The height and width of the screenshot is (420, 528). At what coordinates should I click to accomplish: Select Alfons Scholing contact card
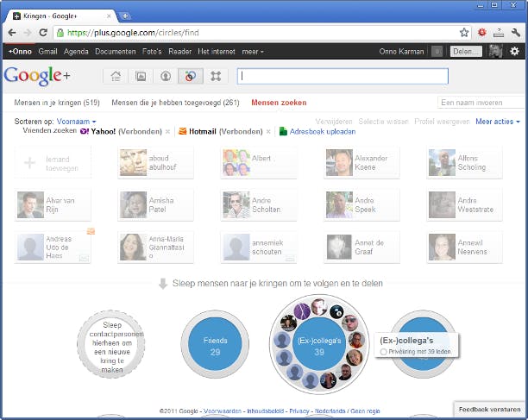pos(464,162)
